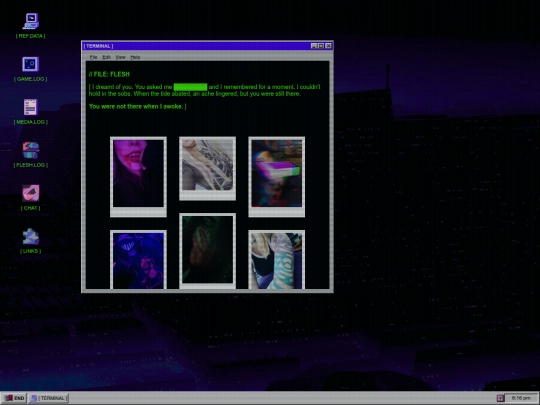Open the Edit menu in Terminal
Image resolution: width=540 pixels, height=405 pixels.
click(106, 57)
